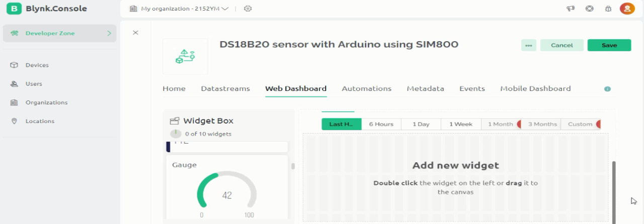Click the widget count indicator icon
This screenshot has height=224, width=644.
click(x=176, y=134)
